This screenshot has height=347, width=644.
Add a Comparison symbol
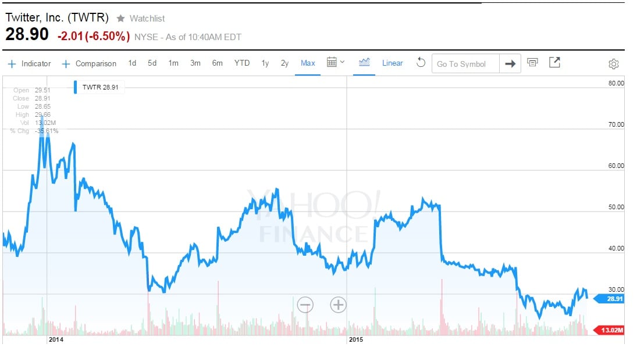89,63
